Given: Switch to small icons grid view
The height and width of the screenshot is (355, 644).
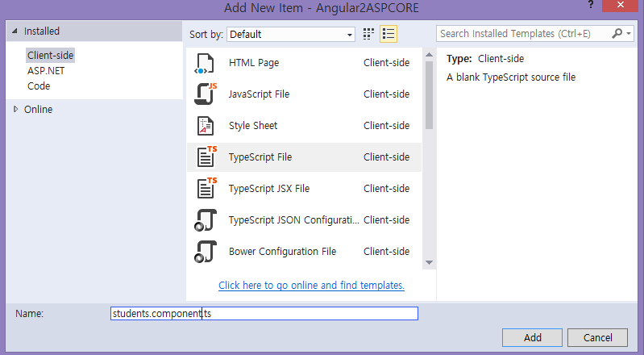Looking at the screenshot, I should tap(368, 34).
